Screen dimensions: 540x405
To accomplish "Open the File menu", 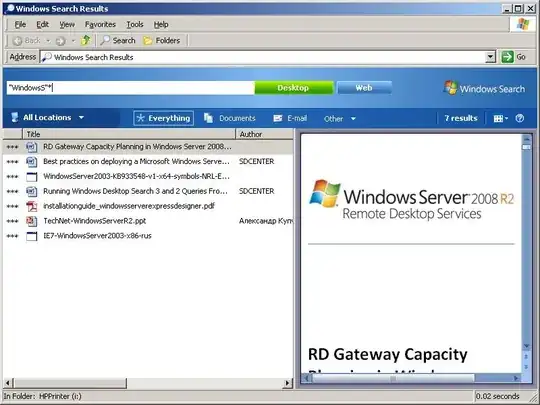I will click(20, 24).
